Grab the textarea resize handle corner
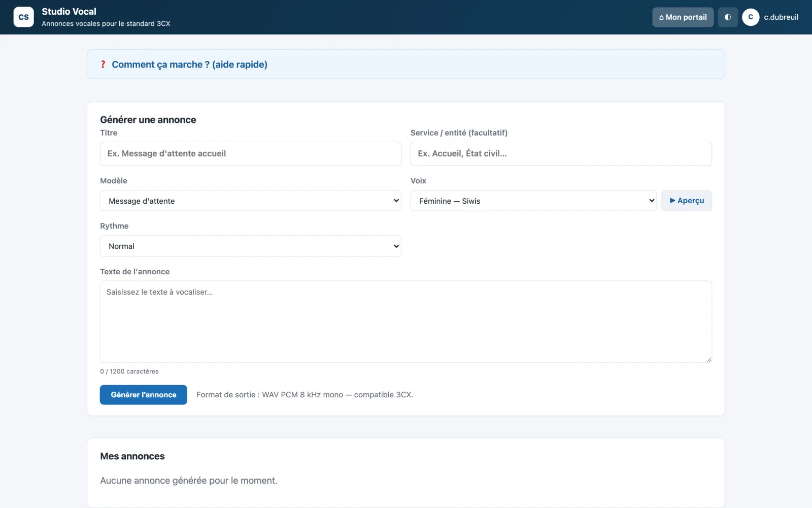The height and width of the screenshot is (508, 812). point(708,359)
